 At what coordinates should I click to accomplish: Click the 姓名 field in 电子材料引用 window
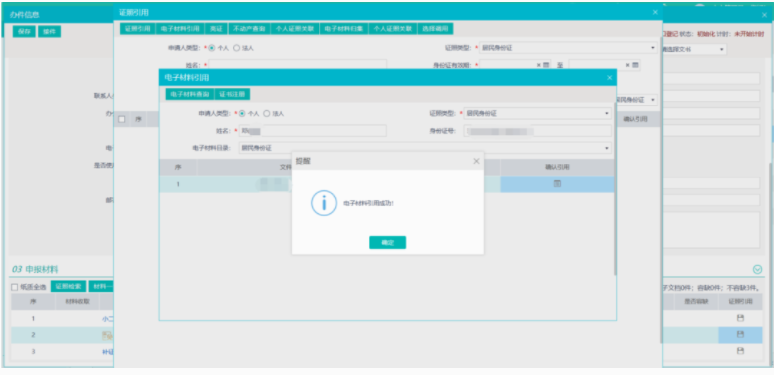pyautogui.click(x=313, y=131)
